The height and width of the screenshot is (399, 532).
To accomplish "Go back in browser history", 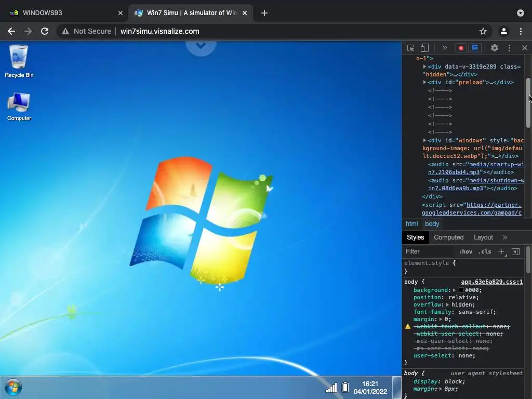I will pyautogui.click(x=11, y=31).
